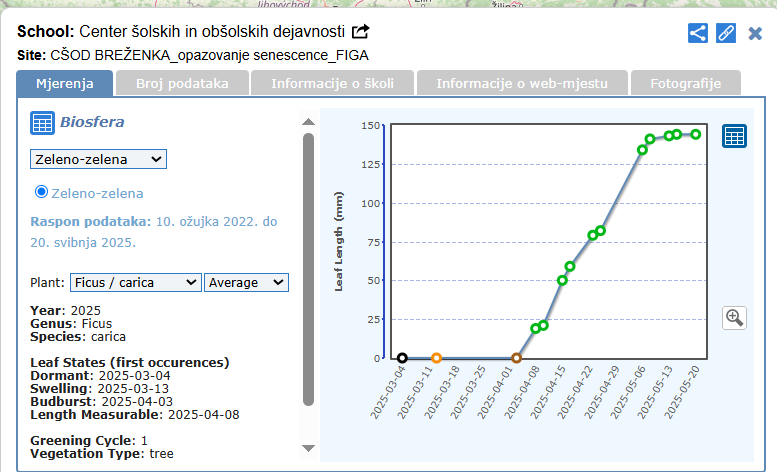
Task: Select the Zeleno-zelena radio button
Action: (42, 192)
